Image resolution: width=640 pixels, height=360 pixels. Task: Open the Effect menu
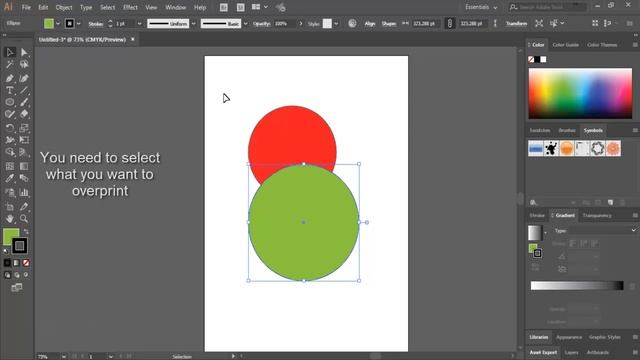point(130,7)
